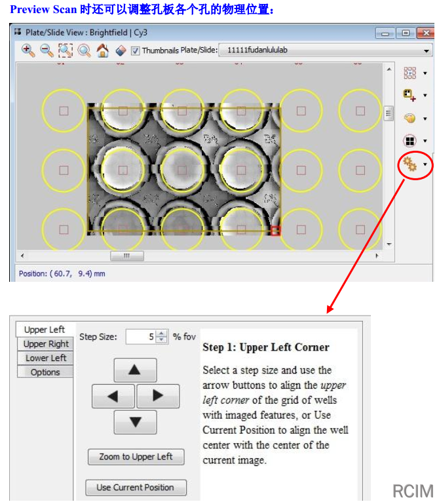Viewport: 439px width, 504px height.
Task: Click the eraser icon in toolbar
Action: point(121,50)
